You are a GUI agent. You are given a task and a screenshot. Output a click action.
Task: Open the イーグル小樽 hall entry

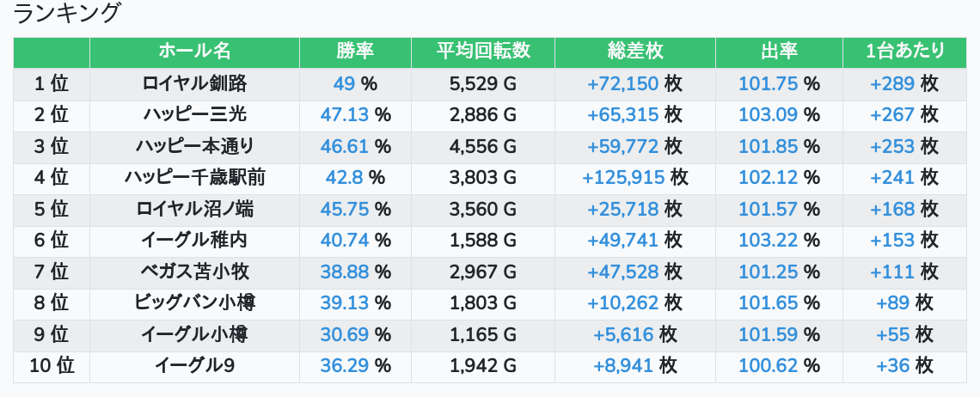tap(194, 334)
